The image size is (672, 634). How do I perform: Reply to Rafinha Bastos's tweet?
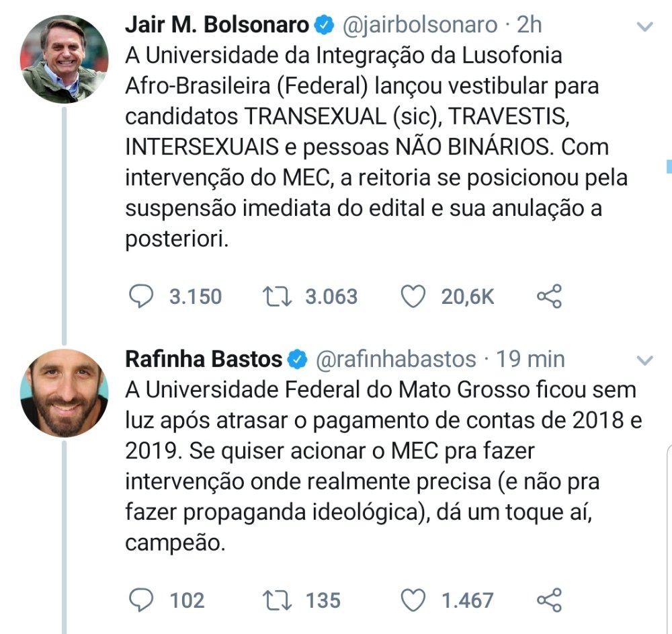click(x=142, y=599)
